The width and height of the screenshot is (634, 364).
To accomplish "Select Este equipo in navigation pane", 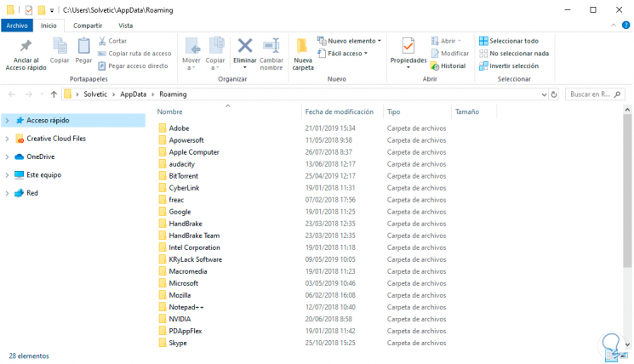I will point(44,175).
